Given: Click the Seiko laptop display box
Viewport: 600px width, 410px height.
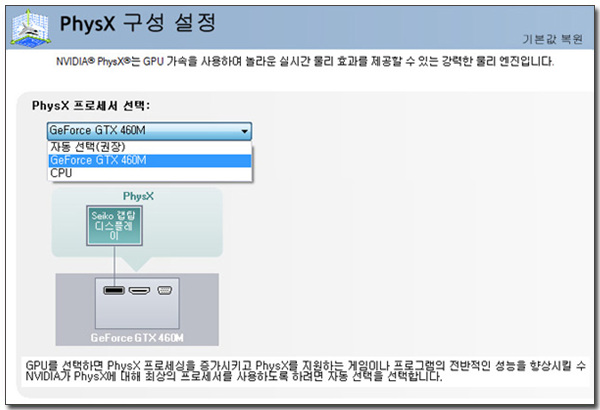Looking at the screenshot, I should tap(114, 225).
